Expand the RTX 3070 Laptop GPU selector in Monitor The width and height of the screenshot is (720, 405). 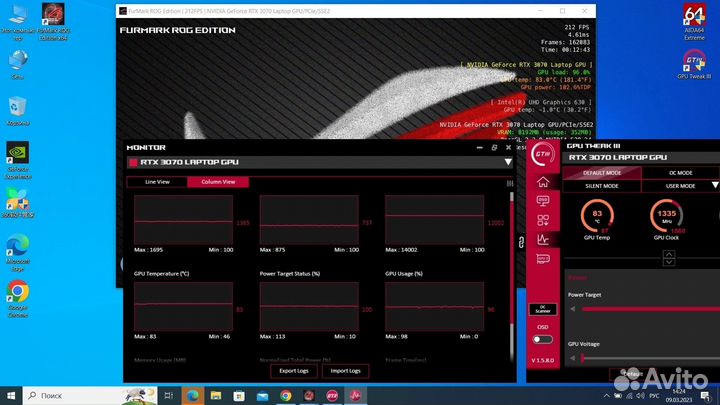tap(508, 162)
